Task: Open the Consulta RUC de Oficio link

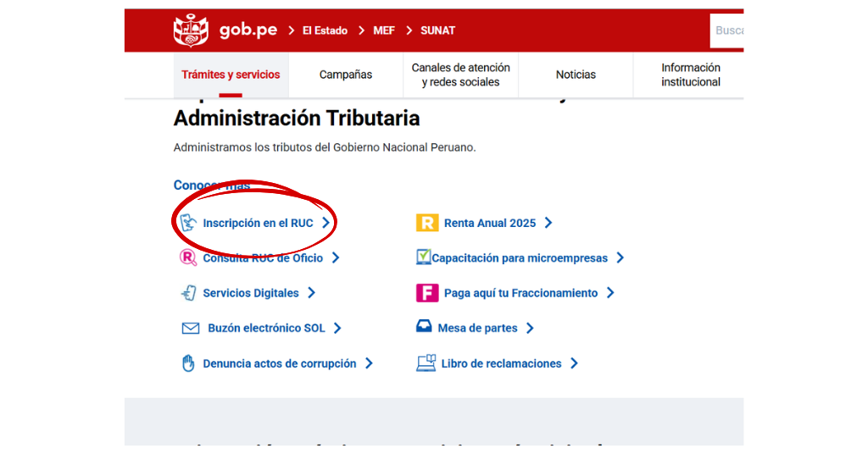Action: [263, 257]
